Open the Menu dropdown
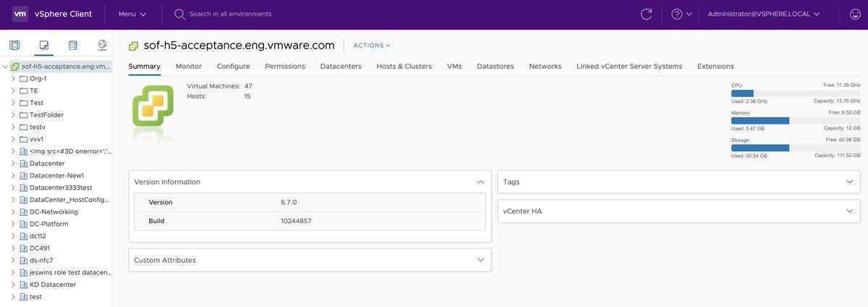The width and height of the screenshot is (868, 307). [x=132, y=14]
